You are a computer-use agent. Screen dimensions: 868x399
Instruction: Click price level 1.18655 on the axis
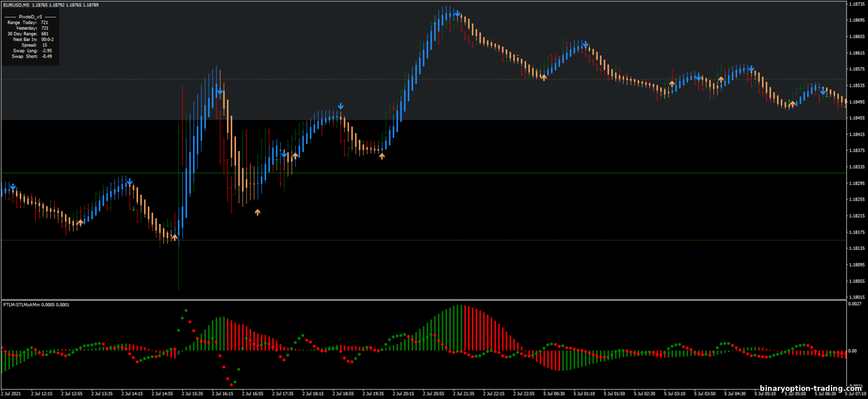tap(856, 36)
